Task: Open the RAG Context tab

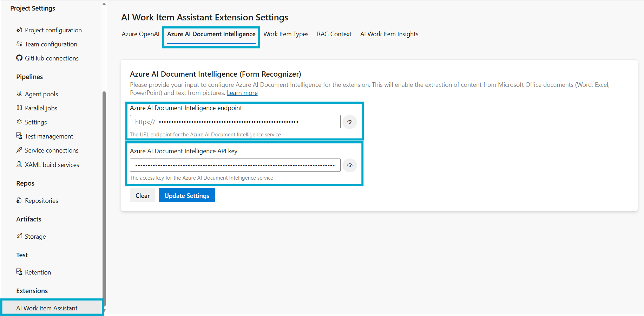Action: pyautogui.click(x=334, y=34)
